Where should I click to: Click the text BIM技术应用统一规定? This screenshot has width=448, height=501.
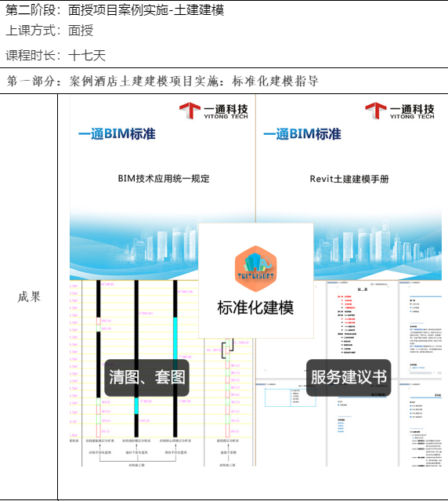pyautogui.click(x=164, y=179)
